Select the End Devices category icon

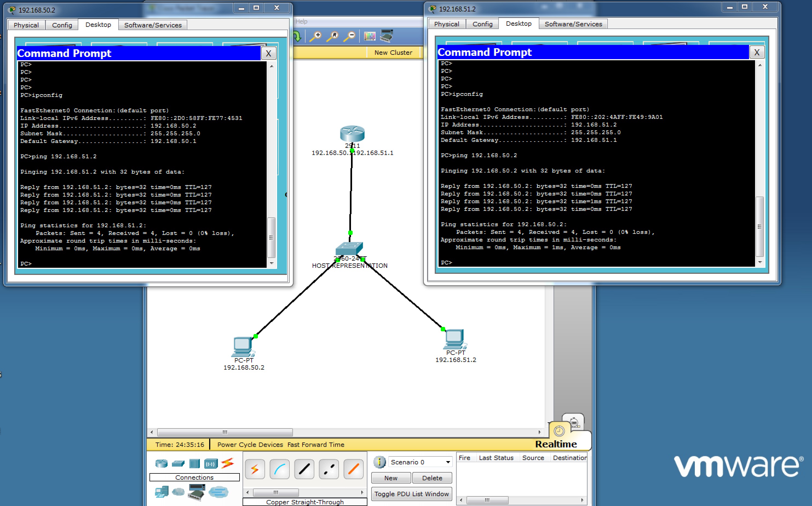point(162,492)
